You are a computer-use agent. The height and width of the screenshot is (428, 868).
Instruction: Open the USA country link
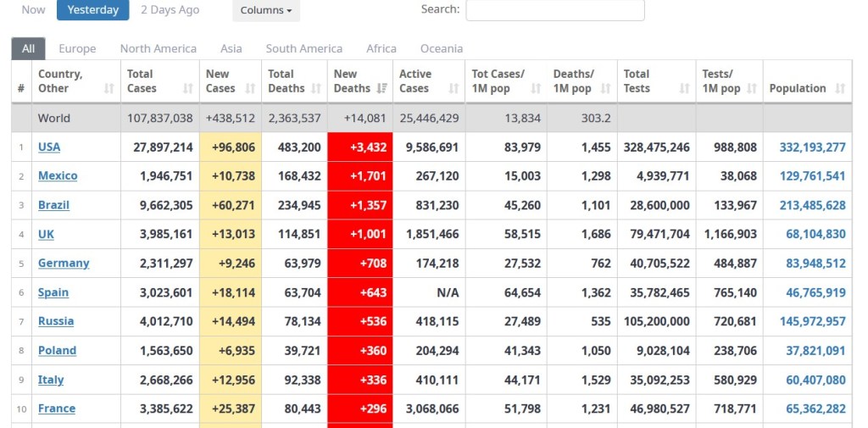pyautogui.click(x=49, y=147)
